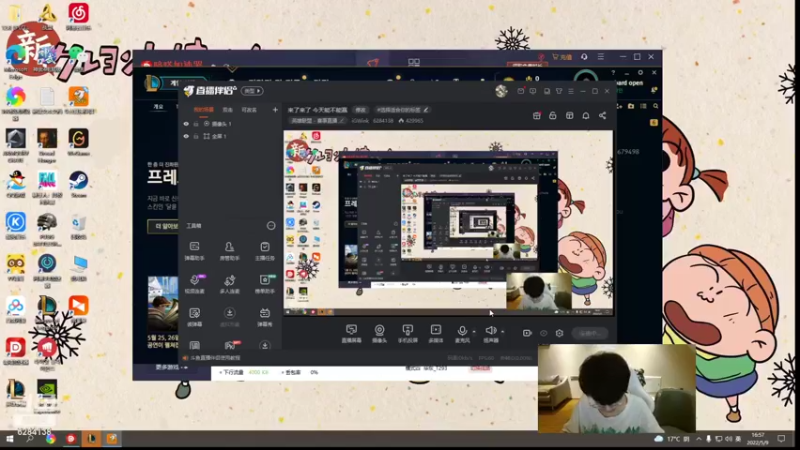Click the start streaming button at bottom right
Screen dimensions: 800x450
pos(590,333)
